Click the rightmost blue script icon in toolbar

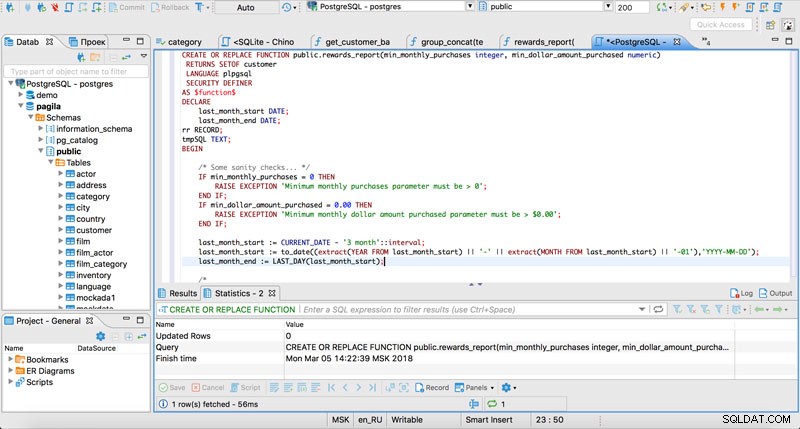[x=778, y=7]
